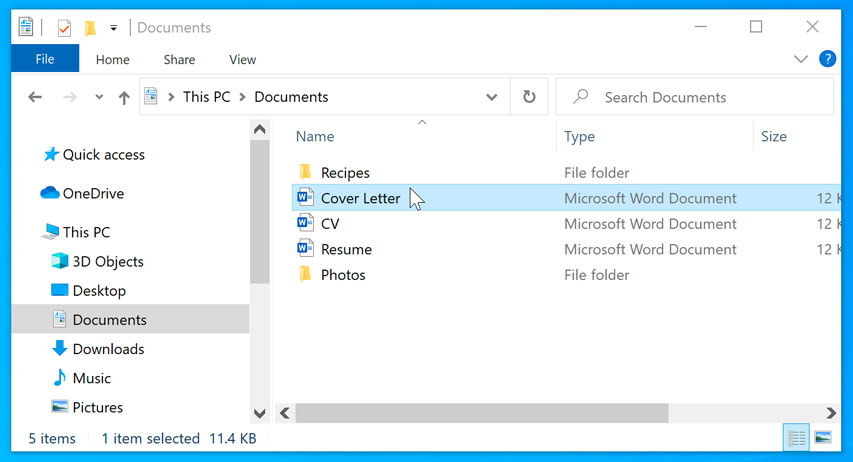Open the File menu
Viewport: 853px width, 462px height.
(x=45, y=59)
